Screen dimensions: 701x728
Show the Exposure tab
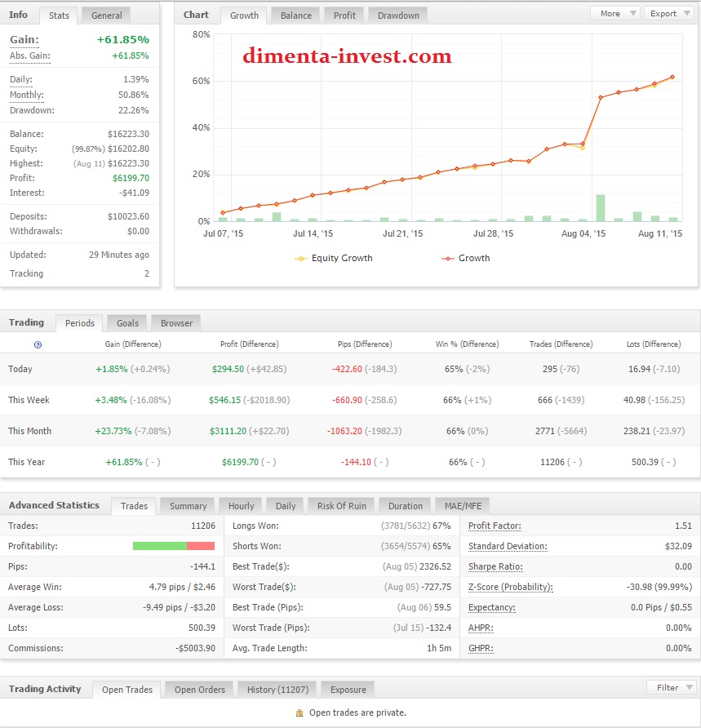click(x=348, y=690)
